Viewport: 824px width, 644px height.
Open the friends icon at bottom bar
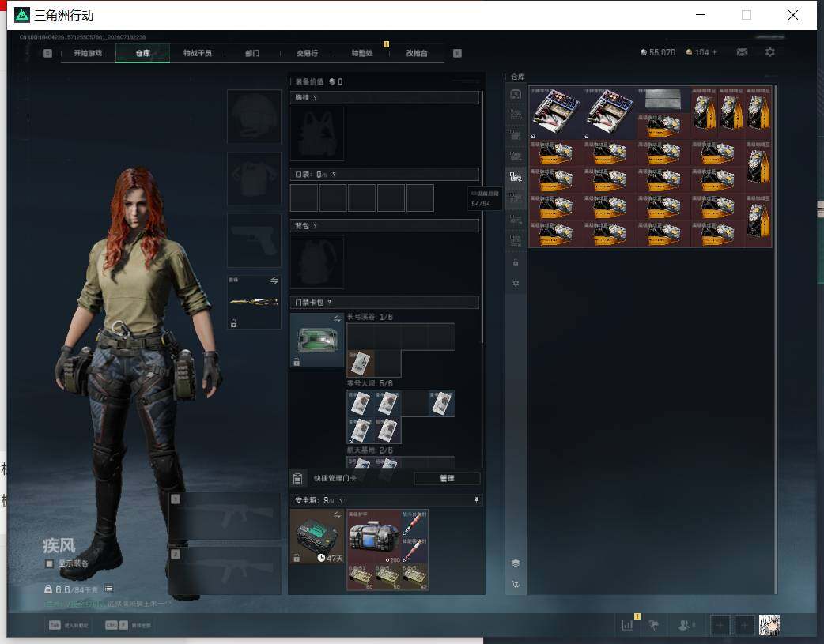click(x=684, y=625)
